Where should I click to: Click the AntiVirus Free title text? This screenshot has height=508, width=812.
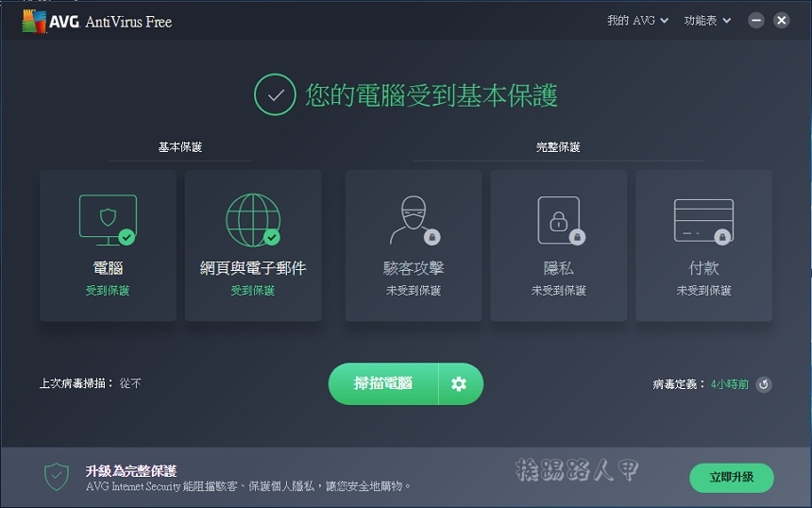[x=128, y=22]
